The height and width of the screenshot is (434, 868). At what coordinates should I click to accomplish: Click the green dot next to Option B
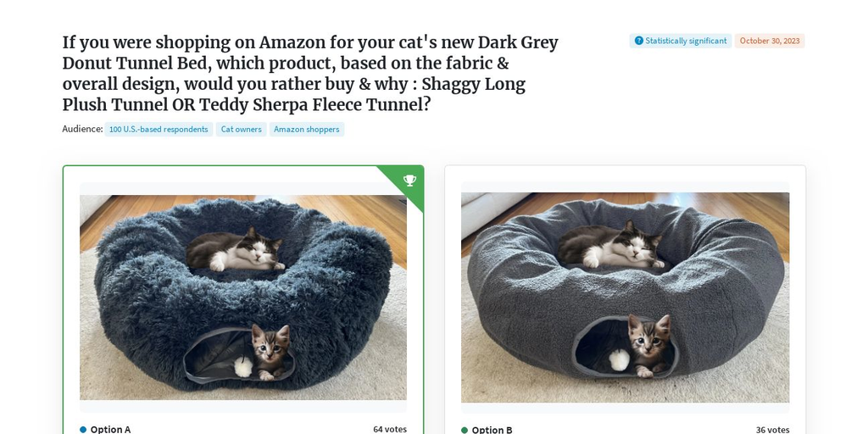coord(465,430)
